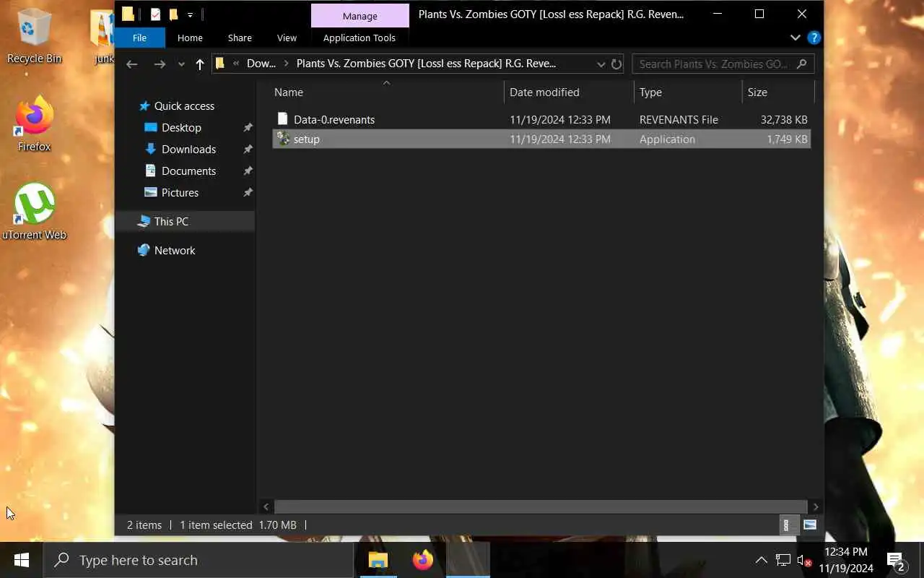The width and height of the screenshot is (924, 578).
Task: Click the Dow... breadcrumb in address bar
Action: click(x=261, y=64)
